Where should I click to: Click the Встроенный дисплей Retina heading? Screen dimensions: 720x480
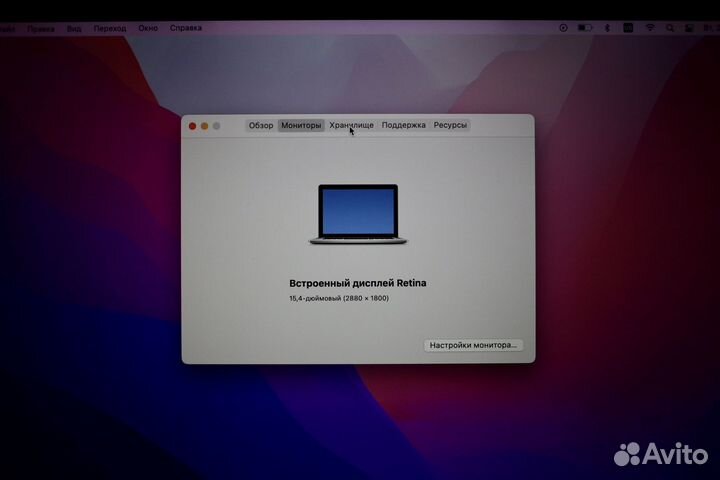[x=358, y=283]
